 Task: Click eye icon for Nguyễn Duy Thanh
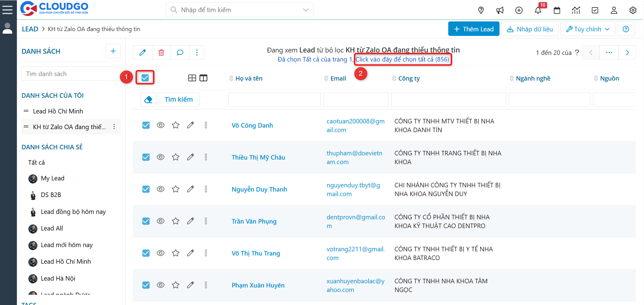coord(160,189)
